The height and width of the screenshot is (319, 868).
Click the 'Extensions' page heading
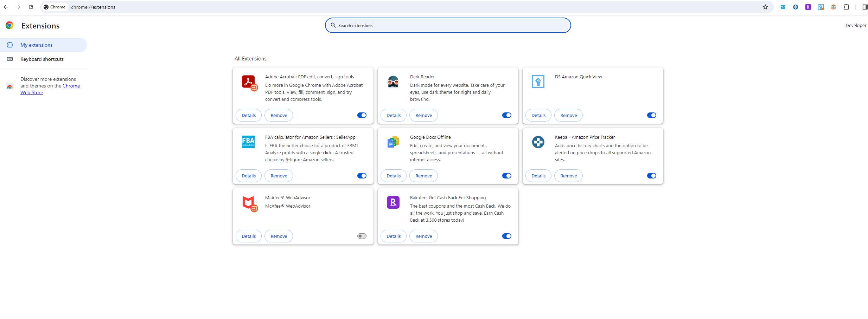click(40, 26)
